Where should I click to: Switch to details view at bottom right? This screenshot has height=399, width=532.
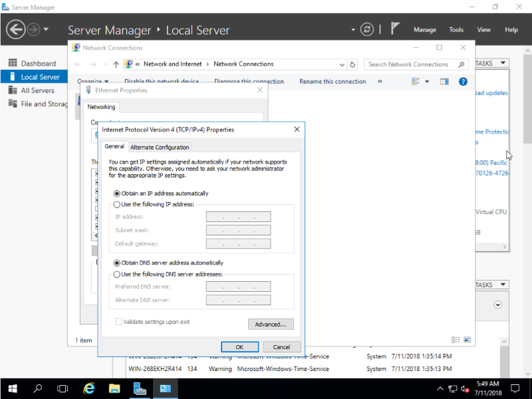click(456, 340)
